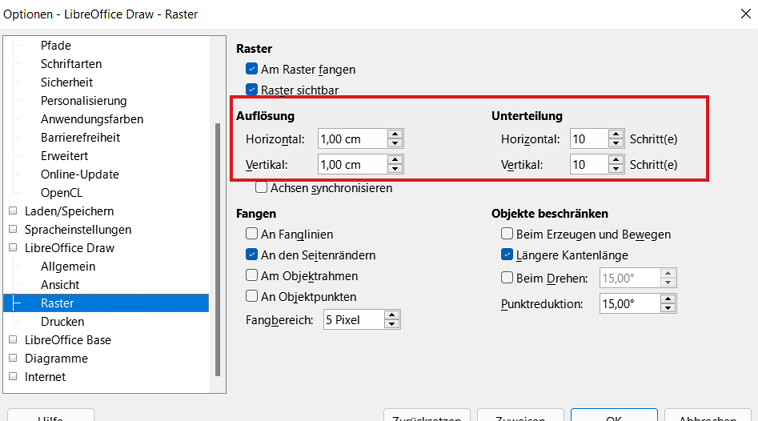
Task: Increase the Fangbereich pixel value
Action: pos(392,315)
